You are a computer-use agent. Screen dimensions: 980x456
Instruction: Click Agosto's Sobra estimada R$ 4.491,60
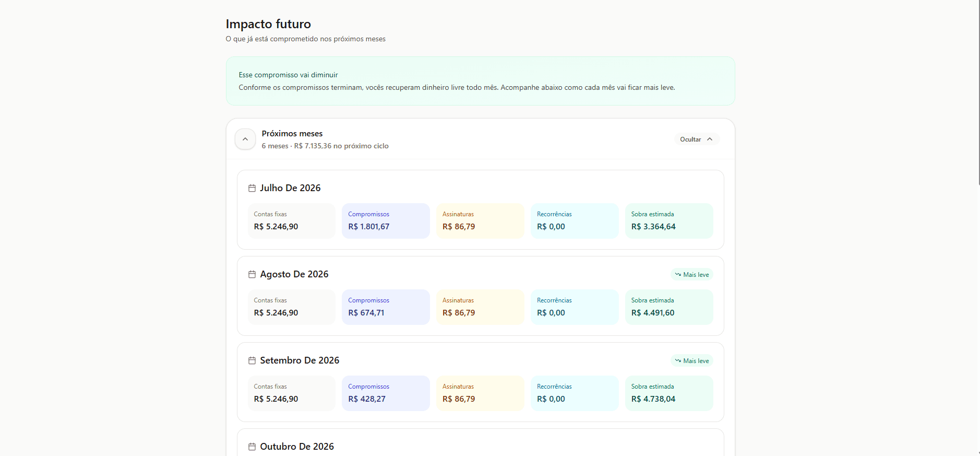(x=653, y=313)
